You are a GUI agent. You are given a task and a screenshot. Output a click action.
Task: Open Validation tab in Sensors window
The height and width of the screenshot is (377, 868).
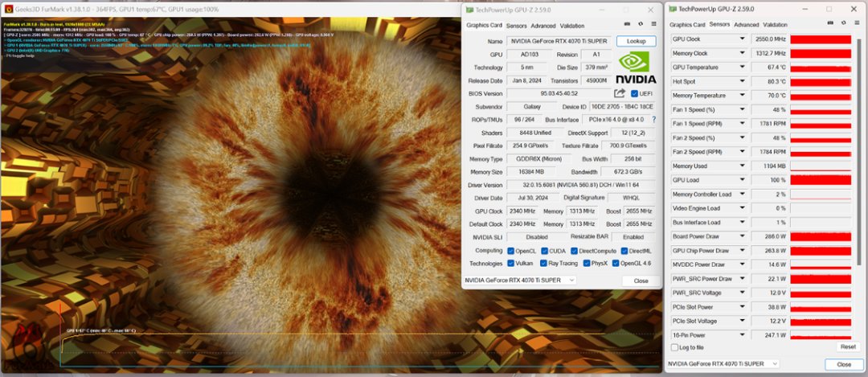click(775, 25)
